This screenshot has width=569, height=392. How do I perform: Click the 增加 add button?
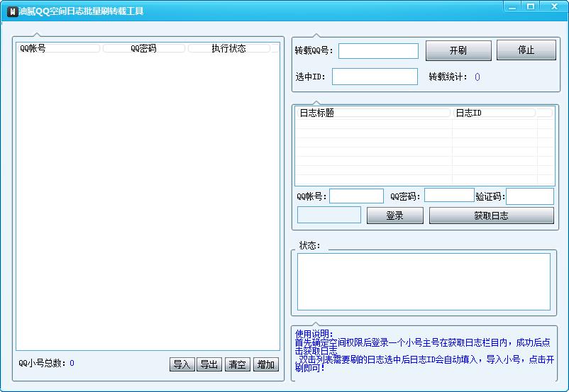click(x=266, y=364)
